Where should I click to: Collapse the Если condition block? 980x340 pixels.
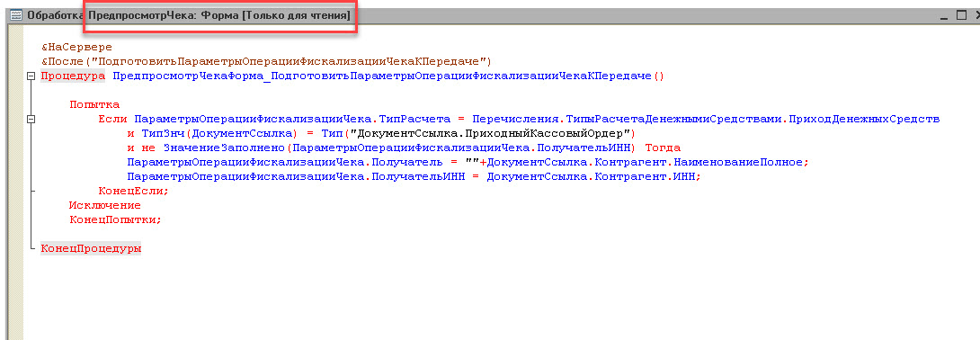tap(31, 119)
